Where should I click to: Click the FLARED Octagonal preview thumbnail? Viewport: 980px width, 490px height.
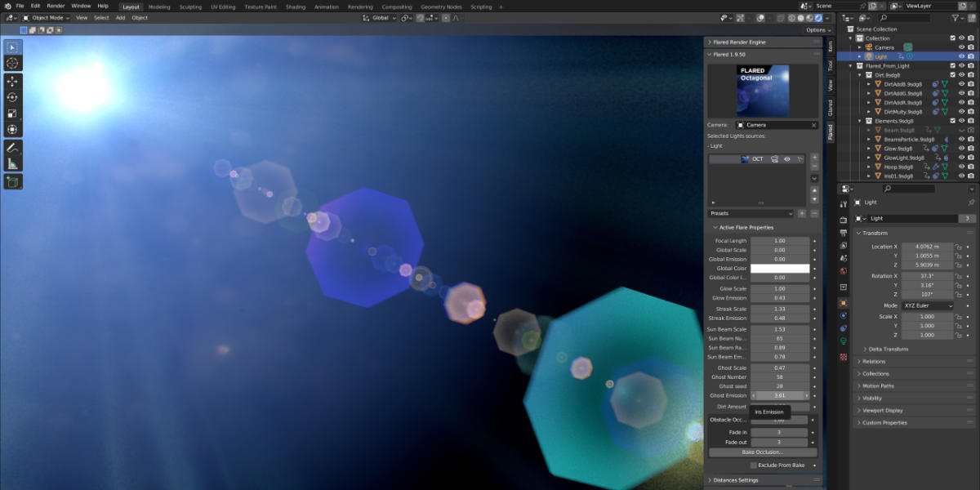click(763, 89)
